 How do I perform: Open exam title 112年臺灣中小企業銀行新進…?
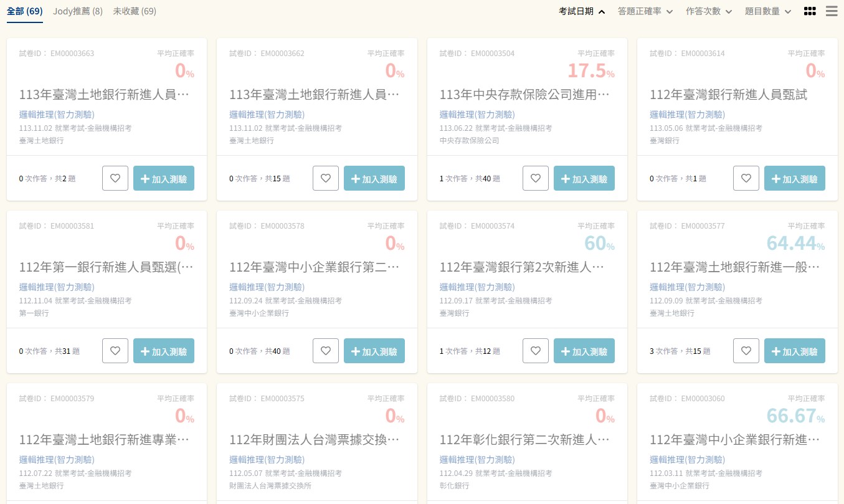[x=735, y=440]
